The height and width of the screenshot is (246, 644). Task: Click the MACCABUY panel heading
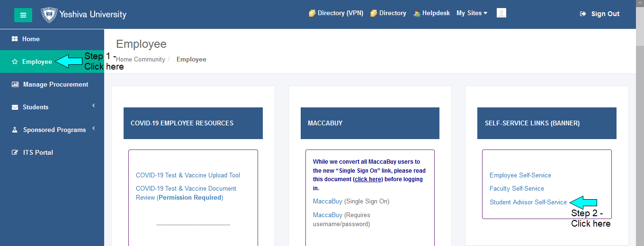[370, 123]
